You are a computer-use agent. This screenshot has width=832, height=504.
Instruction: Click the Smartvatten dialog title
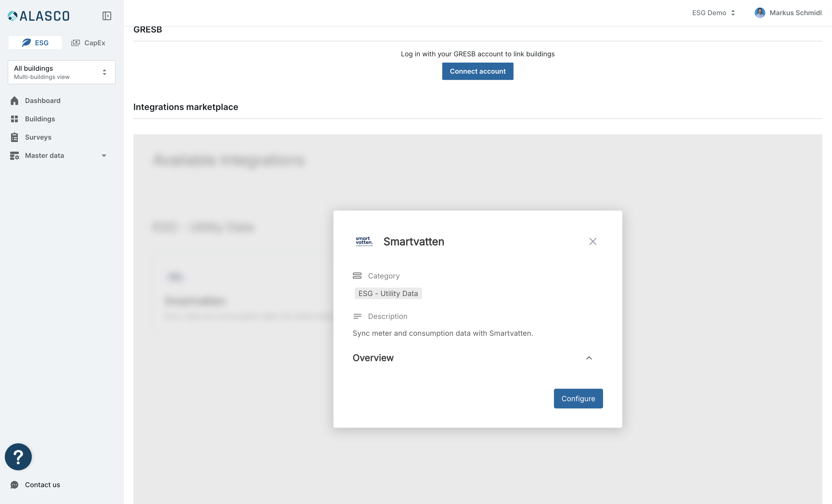coord(414,242)
